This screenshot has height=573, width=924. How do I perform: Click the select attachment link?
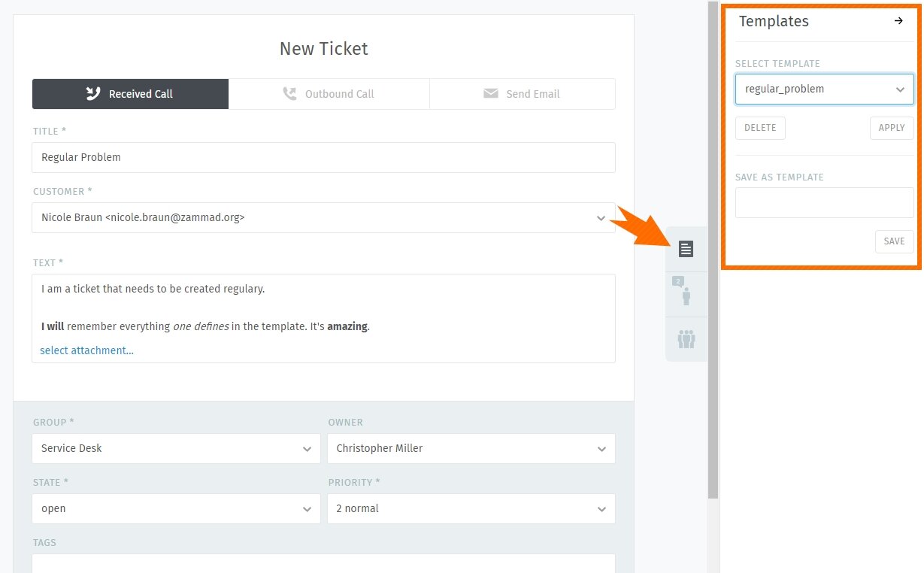86,350
